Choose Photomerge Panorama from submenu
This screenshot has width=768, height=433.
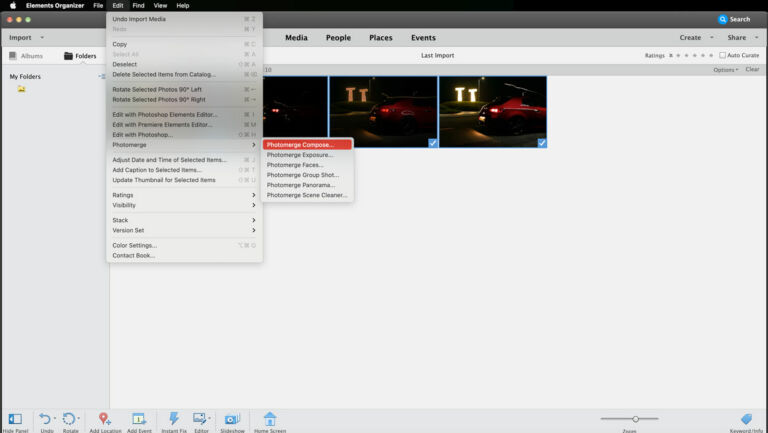click(301, 185)
